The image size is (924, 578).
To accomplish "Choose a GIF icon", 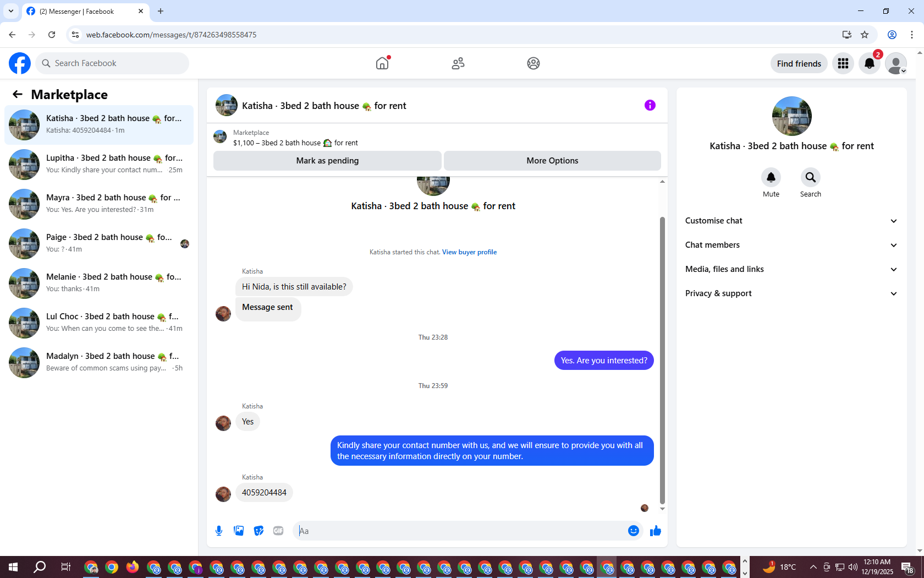I will pos(278,531).
